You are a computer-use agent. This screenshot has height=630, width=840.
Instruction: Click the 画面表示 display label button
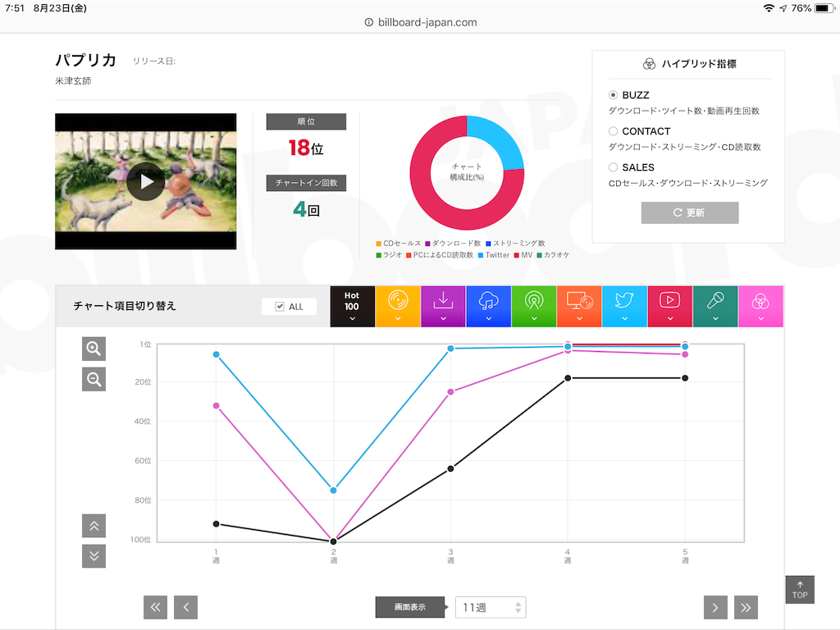coord(410,608)
